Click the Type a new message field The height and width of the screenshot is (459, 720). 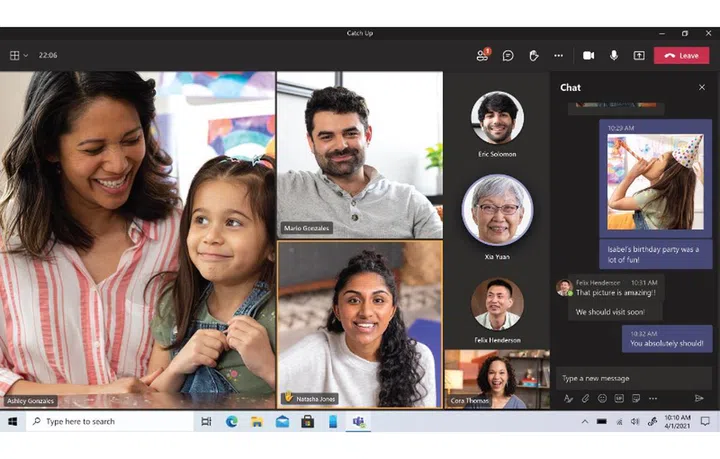coord(634,378)
